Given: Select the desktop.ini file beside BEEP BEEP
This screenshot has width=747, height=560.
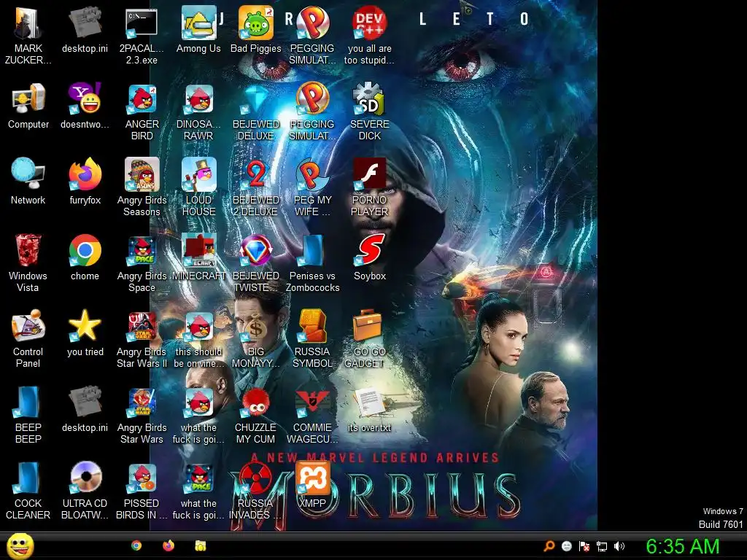Looking at the screenshot, I should (85, 408).
